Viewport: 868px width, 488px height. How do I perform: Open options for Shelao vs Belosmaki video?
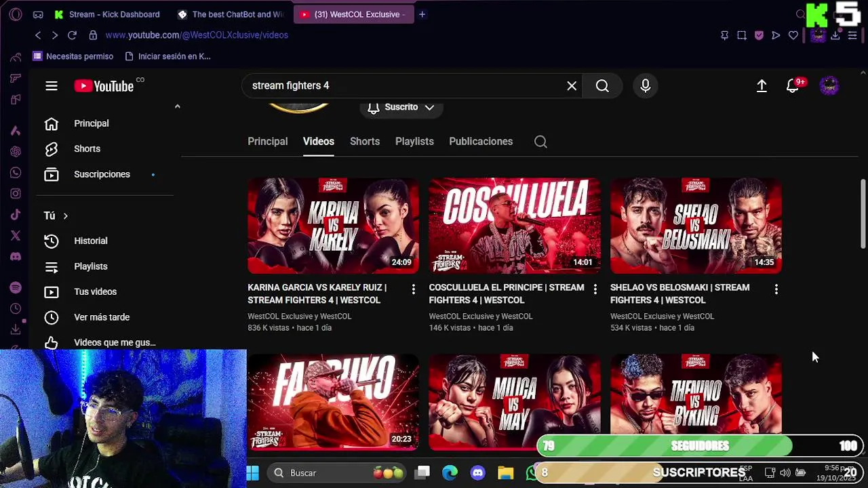click(776, 289)
